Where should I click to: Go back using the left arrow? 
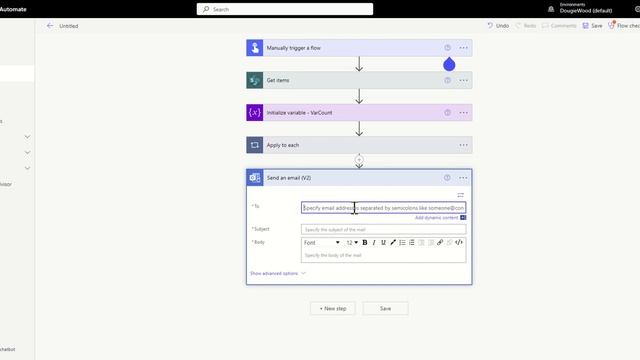click(50, 26)
